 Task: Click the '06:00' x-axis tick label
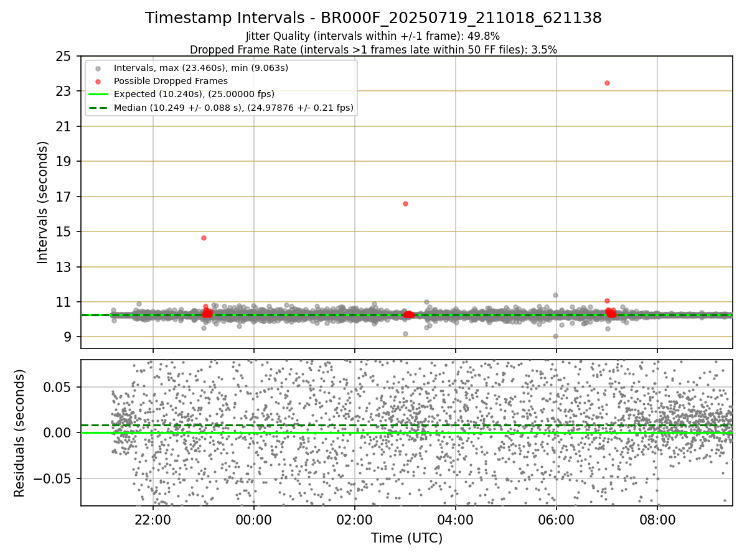(x=557, y=519)
